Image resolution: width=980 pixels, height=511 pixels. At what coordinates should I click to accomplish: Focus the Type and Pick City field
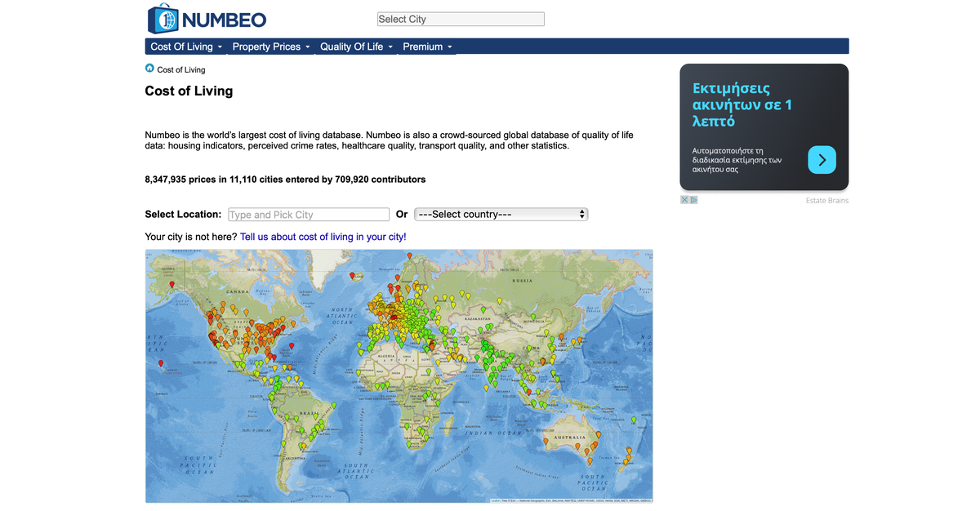pyautogui.click(x=309, y=215)
